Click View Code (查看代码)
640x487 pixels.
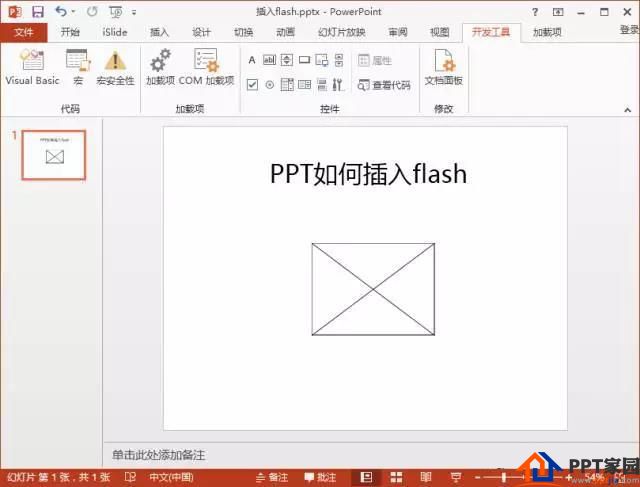point(384,85)
